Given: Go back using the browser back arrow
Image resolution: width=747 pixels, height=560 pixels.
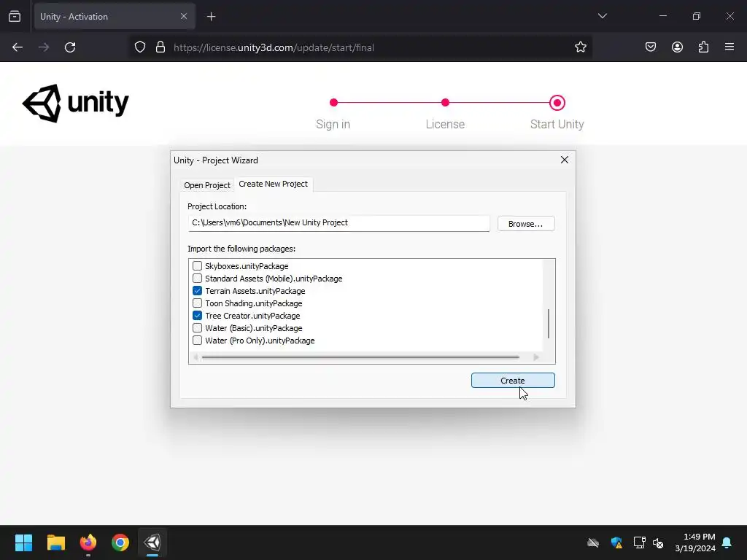Looking at the screenshot, I should point(18,47).
